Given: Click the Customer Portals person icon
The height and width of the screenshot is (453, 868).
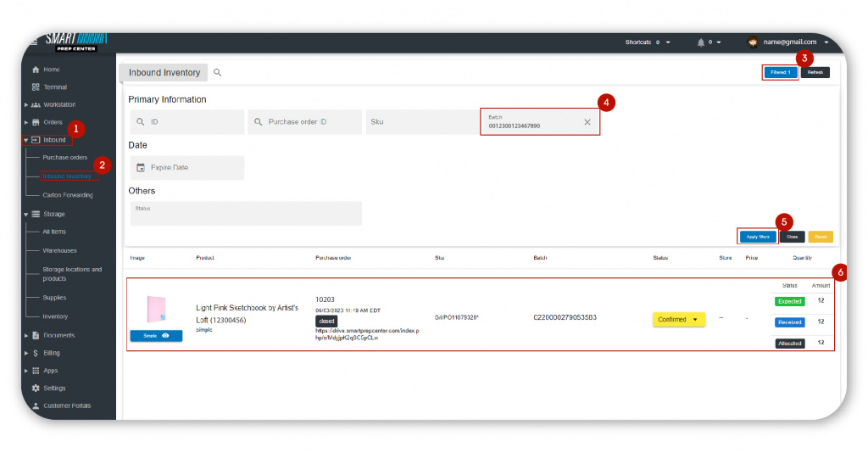Looking at the screenshot, I should (x=36, y=406).
